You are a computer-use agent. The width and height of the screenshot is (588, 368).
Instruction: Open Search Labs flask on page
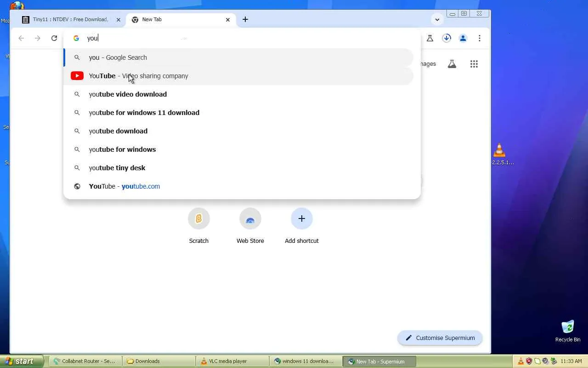(x=452, y=64)
